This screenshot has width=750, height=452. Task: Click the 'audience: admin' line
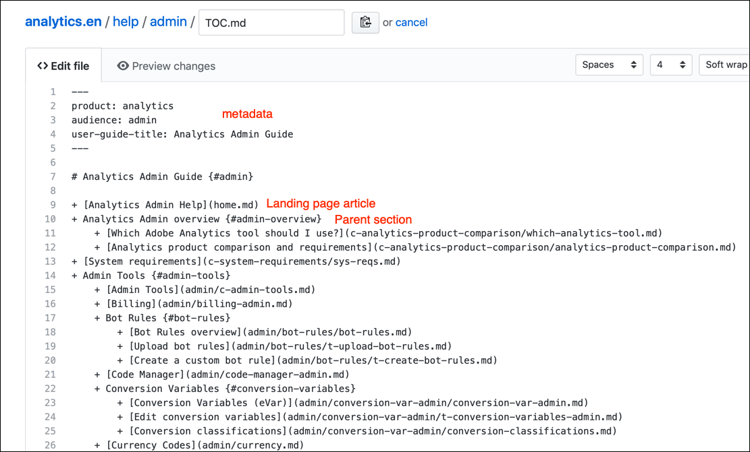point(114,120)
